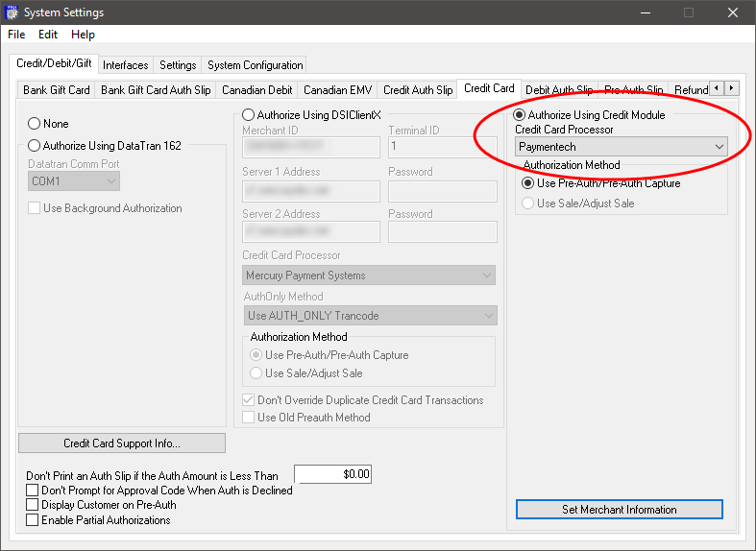The height and width of the screenshot is (551, 756).
Task: Open the Debit Auth Slip tab
Action: (559, 90)
